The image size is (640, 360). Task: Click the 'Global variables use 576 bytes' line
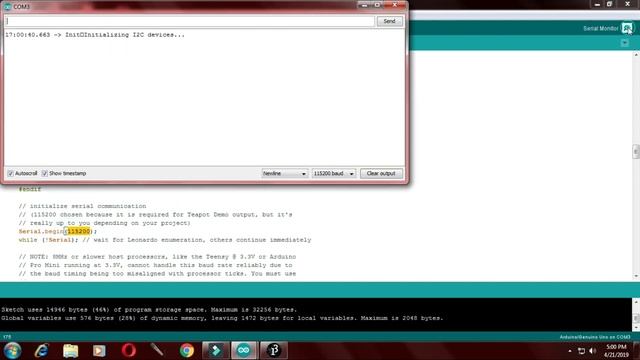(222, 318)
